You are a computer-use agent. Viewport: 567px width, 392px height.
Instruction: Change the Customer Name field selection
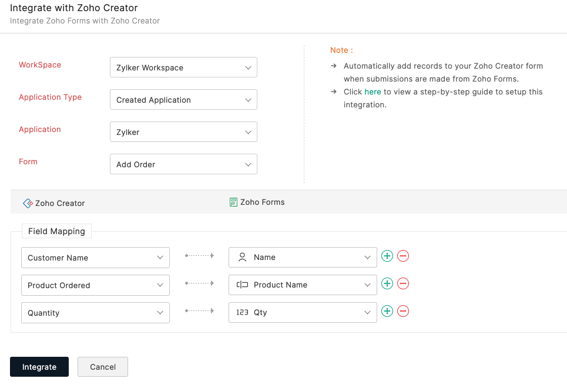[95, 258]
